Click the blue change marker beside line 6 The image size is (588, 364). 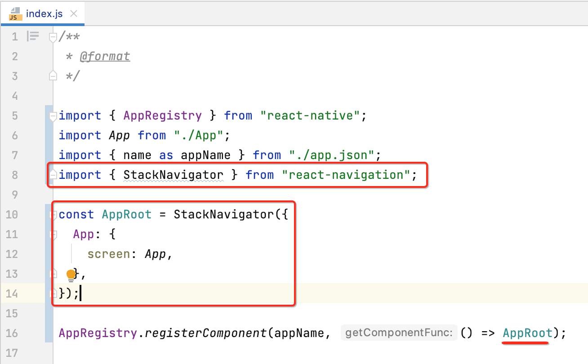[48, 136]
